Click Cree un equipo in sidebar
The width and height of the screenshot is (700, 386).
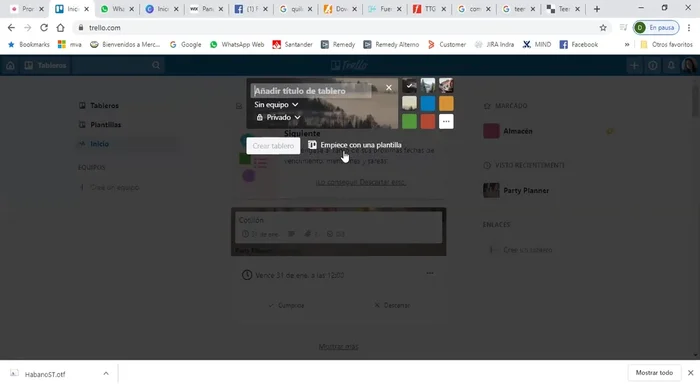[109, 187]
